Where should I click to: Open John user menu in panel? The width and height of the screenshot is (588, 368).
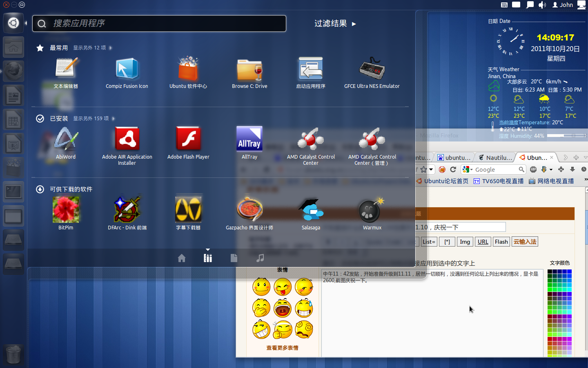click(x=563, y=5)
